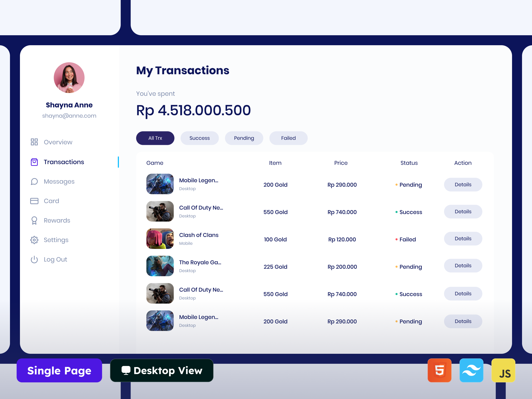Open Details for Clash of Clans transaction
This screenshot has width=532, height=399.
coord(463,239)
